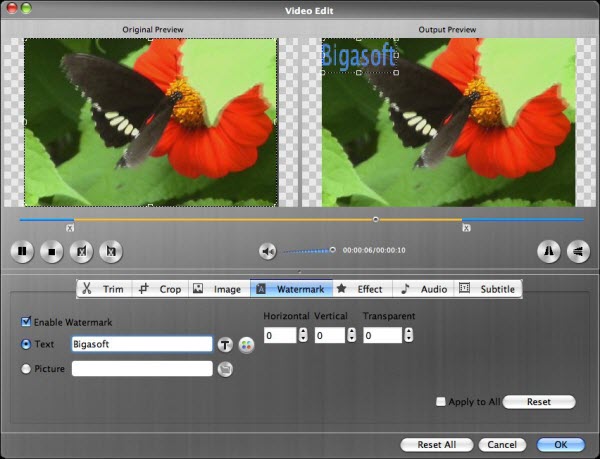Screen dimensions: 600x459
Task: Click the Cancel button
Action: [x=502, y=444]
